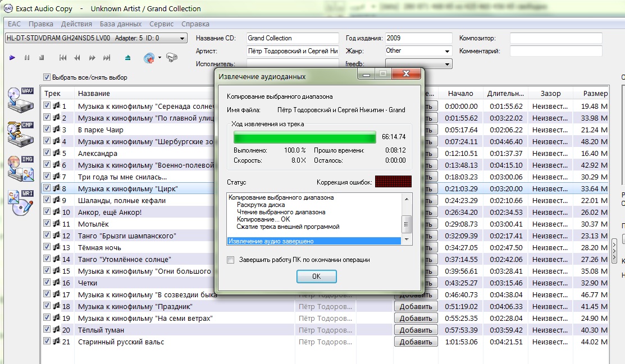The width and height of the screenshot is (625, 364).
Task: Eject the CD with the eject icon
Action: 127,58
